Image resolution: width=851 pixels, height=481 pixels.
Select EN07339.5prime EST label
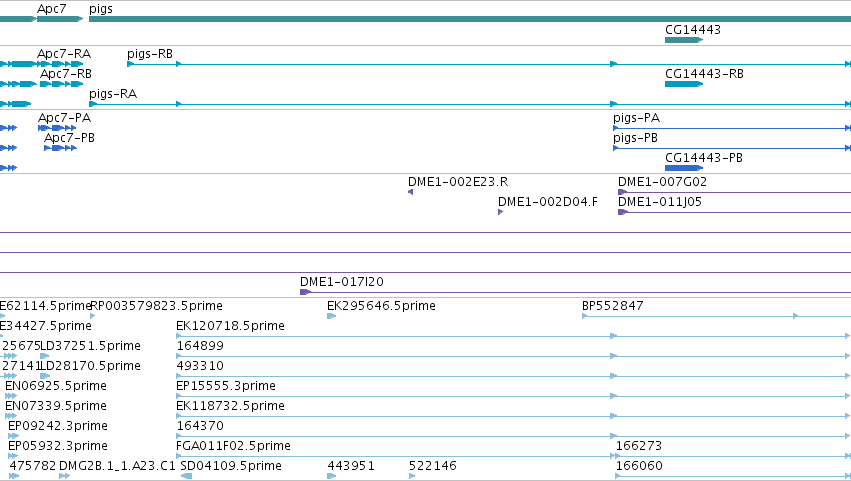click(56, 407)
